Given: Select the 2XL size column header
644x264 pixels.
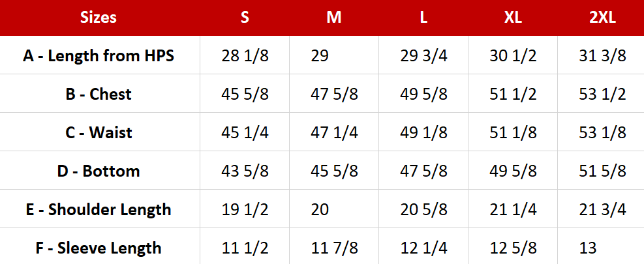Looking at the screenshot, I should point(602,18).
